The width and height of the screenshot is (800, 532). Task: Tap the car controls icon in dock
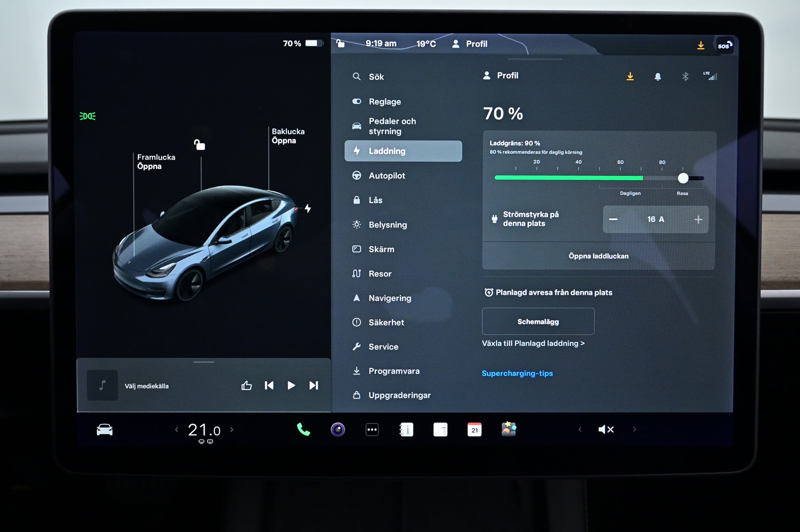[x=105, y=430]
